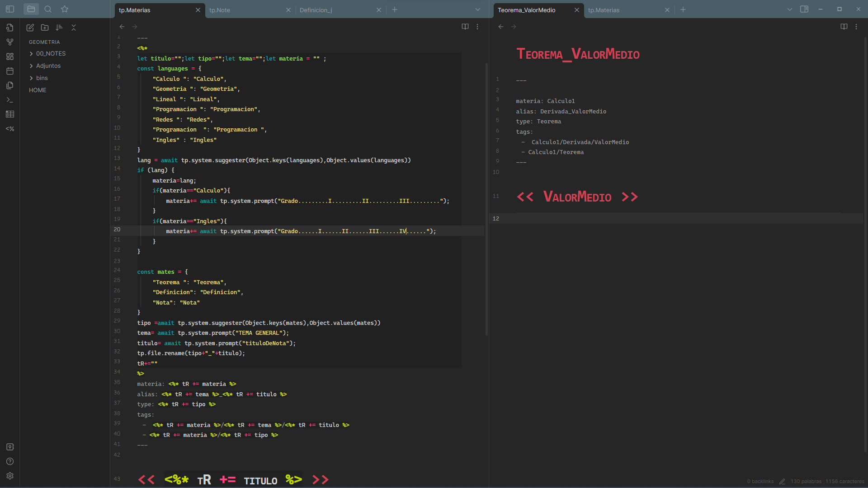Open the tab list dropdown chevron
The height and width of the screenshot is (488, 868).
point(478,9)
